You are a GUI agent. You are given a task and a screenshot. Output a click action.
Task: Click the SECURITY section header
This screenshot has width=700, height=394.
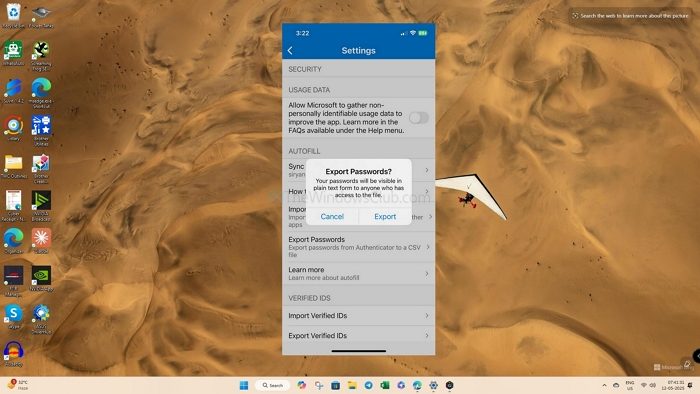pos(305,69)
